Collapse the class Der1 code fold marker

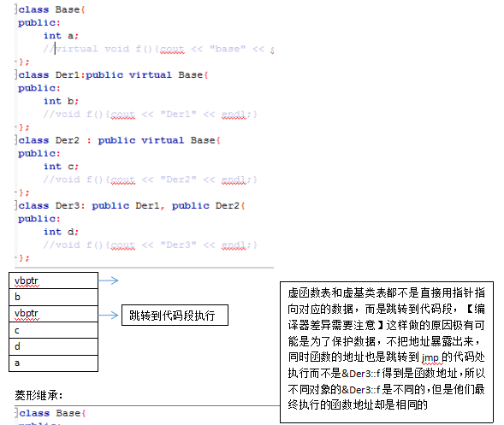(x=16, y=74)
